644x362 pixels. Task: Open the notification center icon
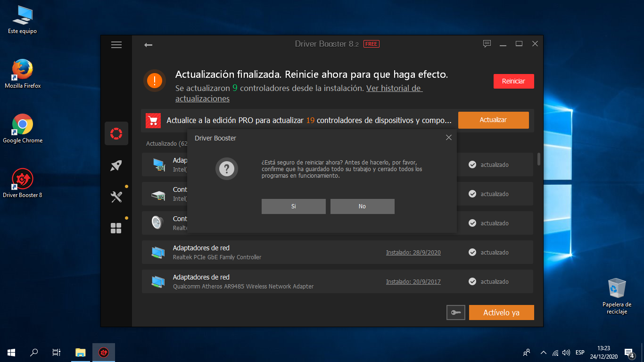[x=629, y=353]
